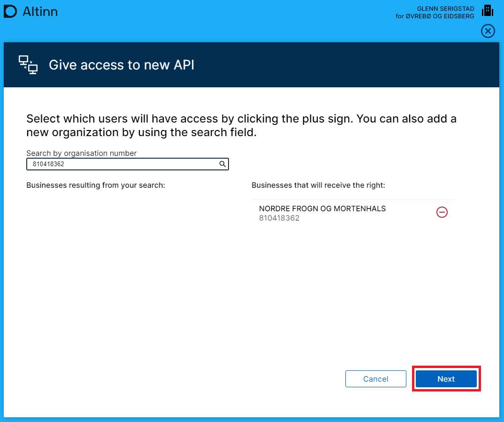Viewport: 504px width, 422px height.
Task: Click the Altinn wordmark text
Action: (x=40, y=12)
